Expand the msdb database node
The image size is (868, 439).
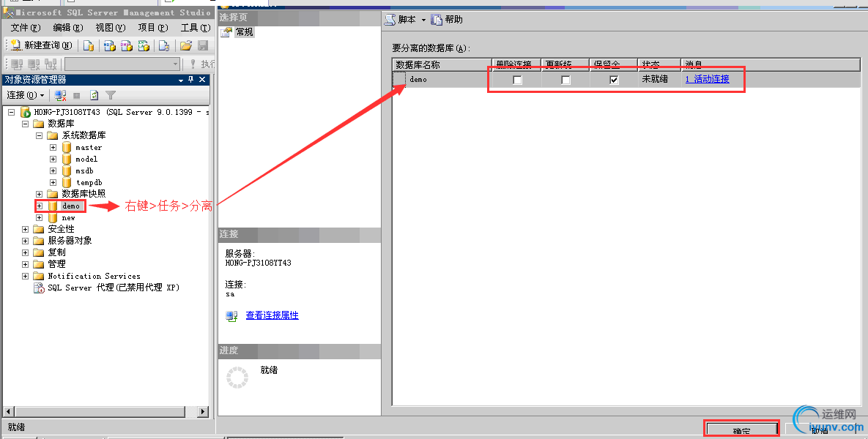[53, 171]
